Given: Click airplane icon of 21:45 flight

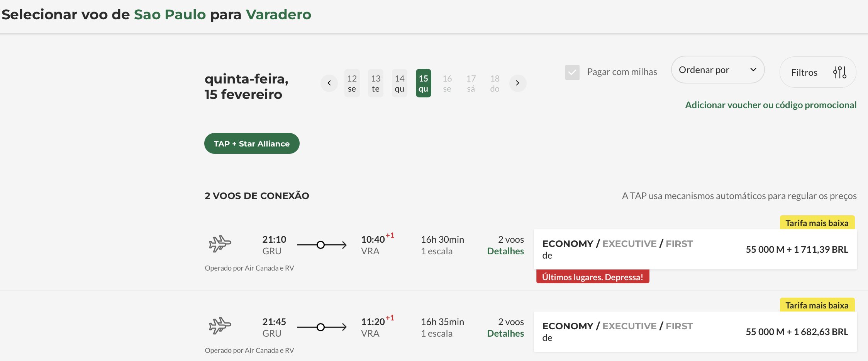Looking at the screenshot, I should point(220,326).
